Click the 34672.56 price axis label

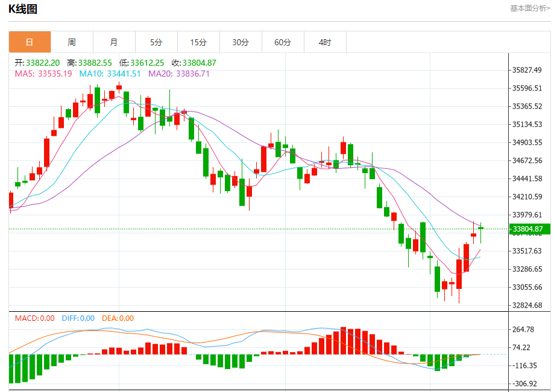point(527,160)
